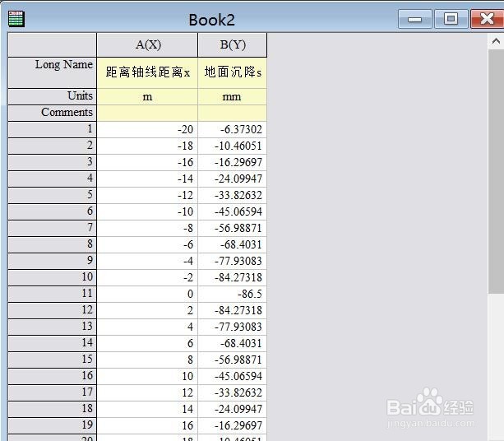Click cell -10.46051 in row 2

(x=233, y=146)
